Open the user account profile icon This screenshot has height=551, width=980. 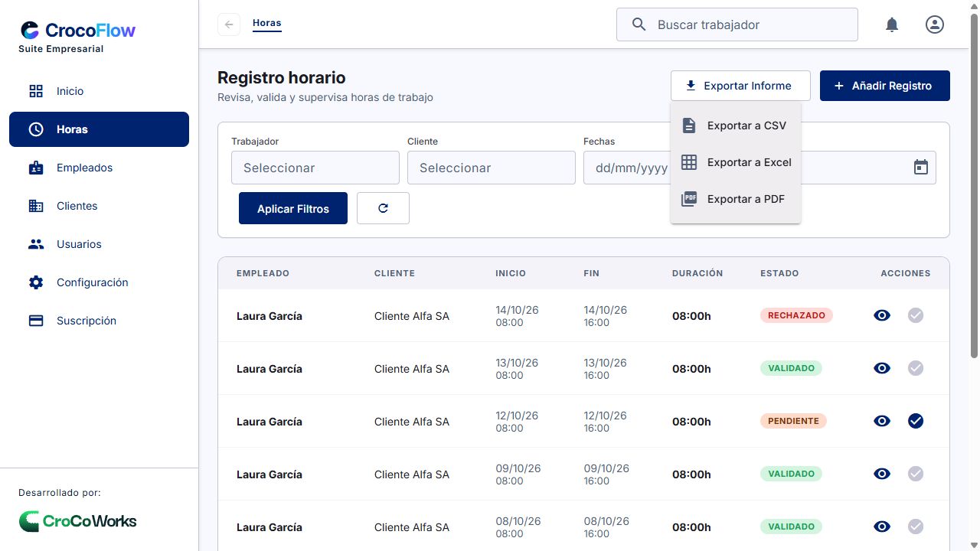935,24
